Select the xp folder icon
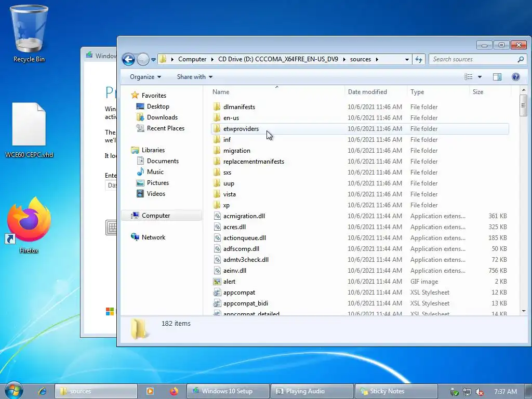The width and height of the screenshot is (532, 399). point(217,205)
